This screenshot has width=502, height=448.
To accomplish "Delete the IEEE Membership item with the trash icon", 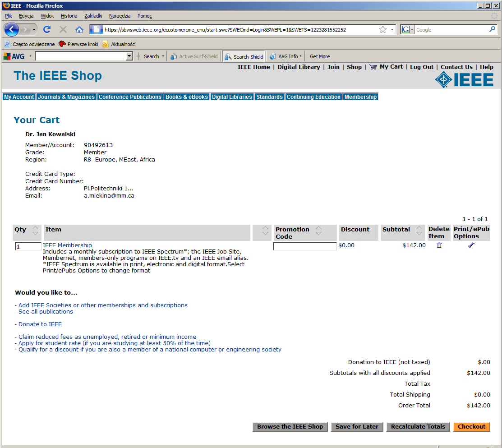I will tap(439, 245).
